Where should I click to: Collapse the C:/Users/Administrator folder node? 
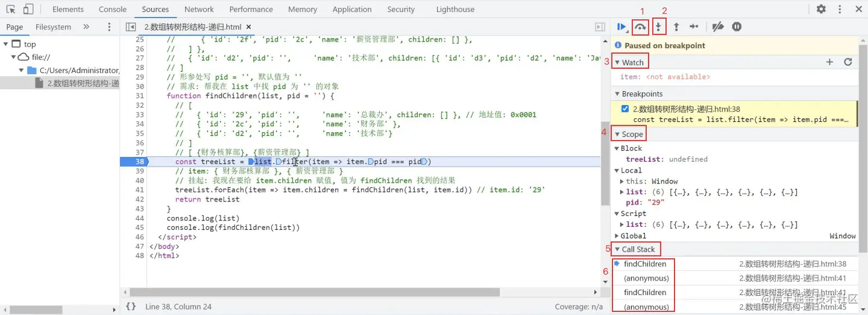click(22, 71)
